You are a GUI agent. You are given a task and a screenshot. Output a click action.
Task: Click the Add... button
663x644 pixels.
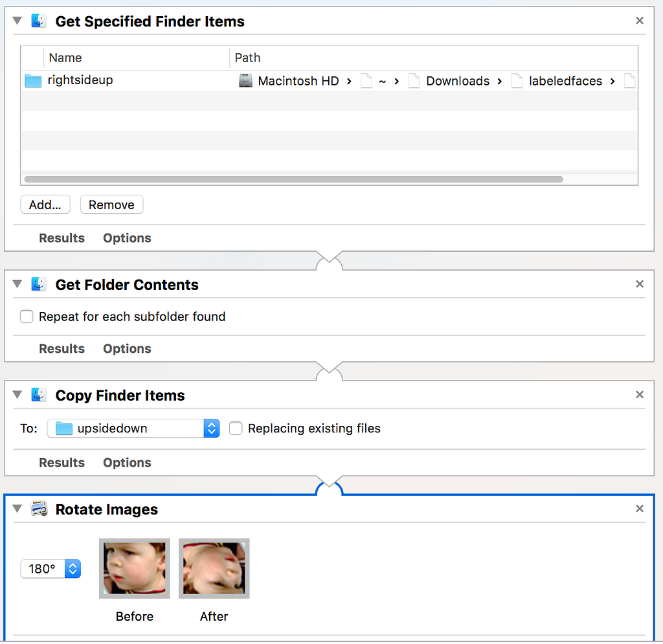pyautogui.click(x=45, y=205)
